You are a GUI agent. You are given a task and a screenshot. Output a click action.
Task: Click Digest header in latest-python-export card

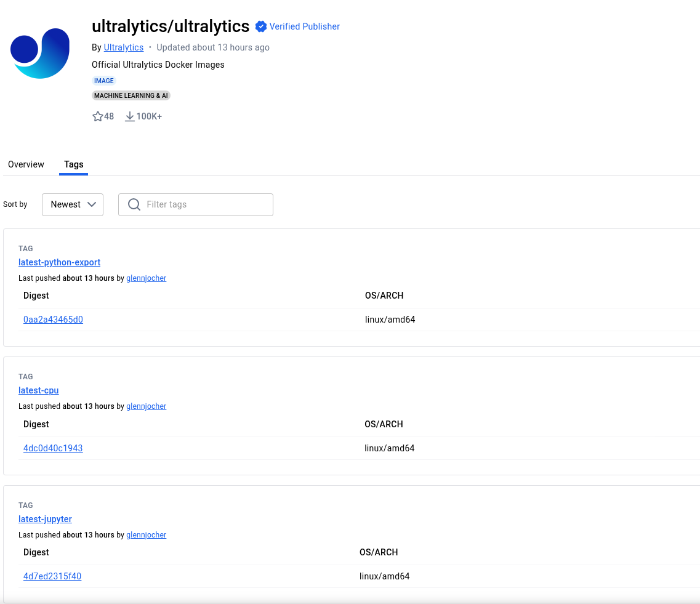36,296
